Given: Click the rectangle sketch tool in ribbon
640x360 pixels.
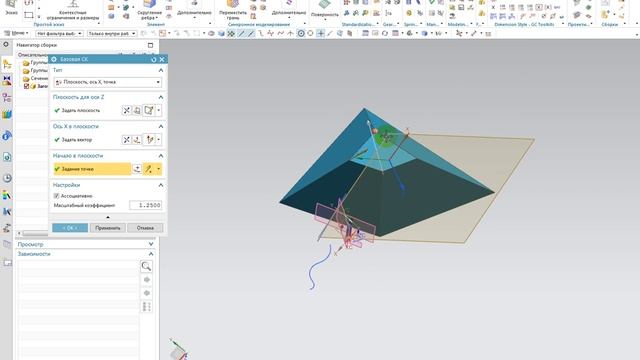Looking at the screenshot, I should [x=29, y=15].
